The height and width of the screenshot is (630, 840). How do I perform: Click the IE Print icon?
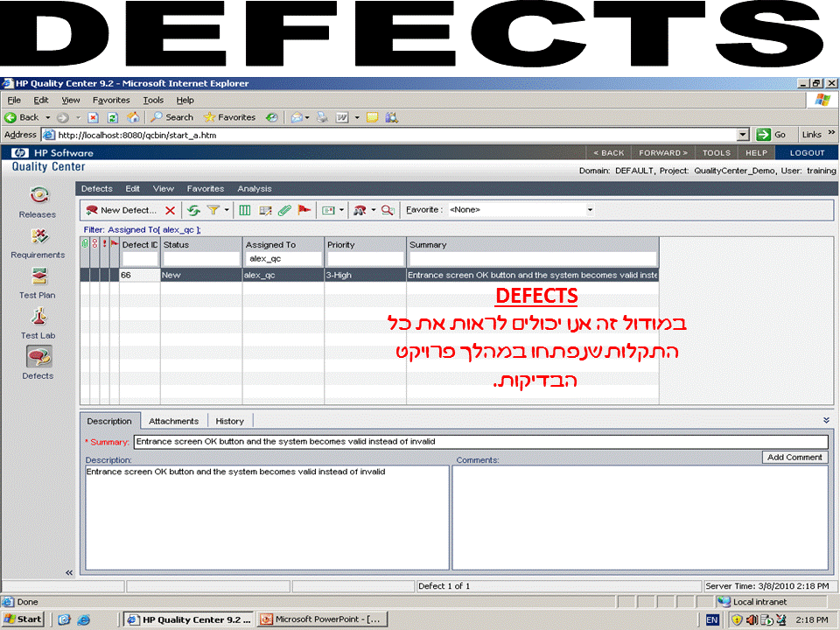pos(322,117)
